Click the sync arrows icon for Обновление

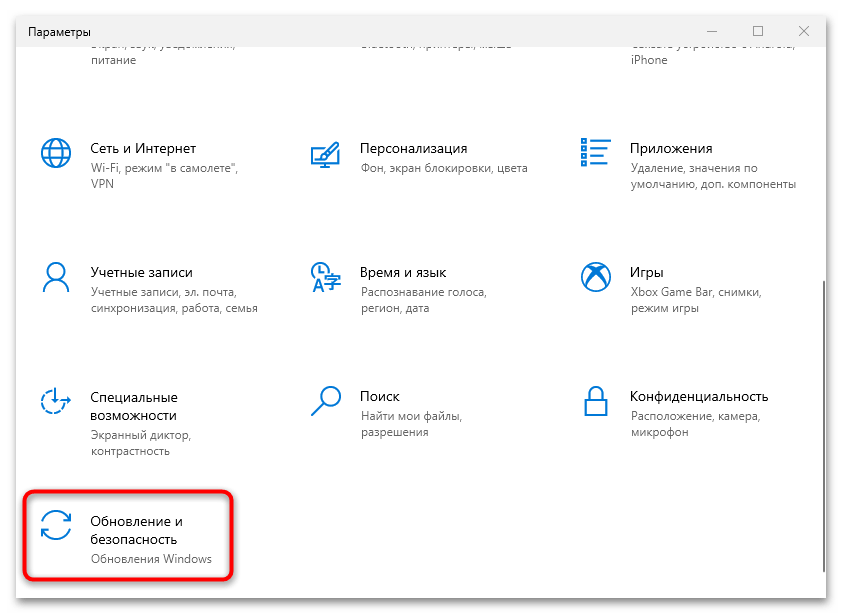56,525
